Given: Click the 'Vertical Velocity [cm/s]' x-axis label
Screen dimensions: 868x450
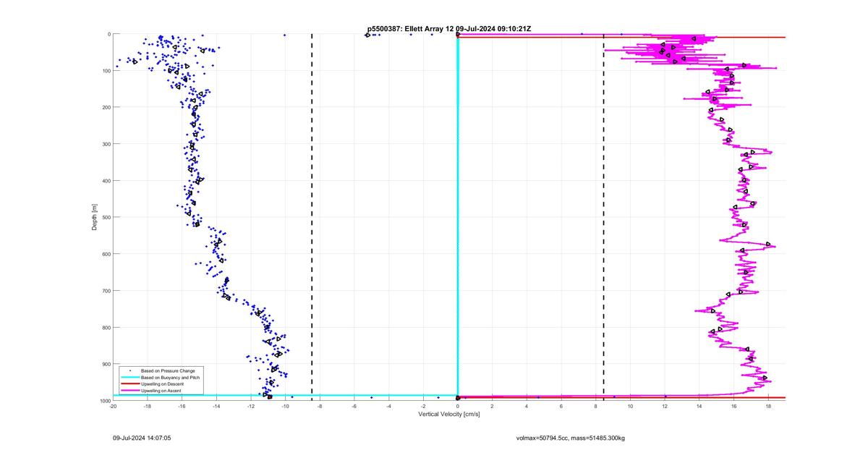Looking at the screenshot, I should point(449,414).
